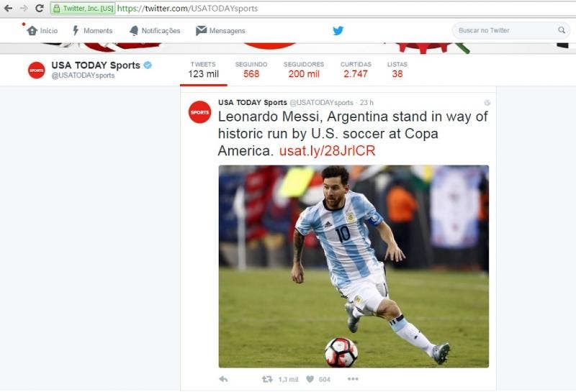Open the usat.ly/28JrlCR link
The height and width of the screenshot is (392, 576).
327,151
